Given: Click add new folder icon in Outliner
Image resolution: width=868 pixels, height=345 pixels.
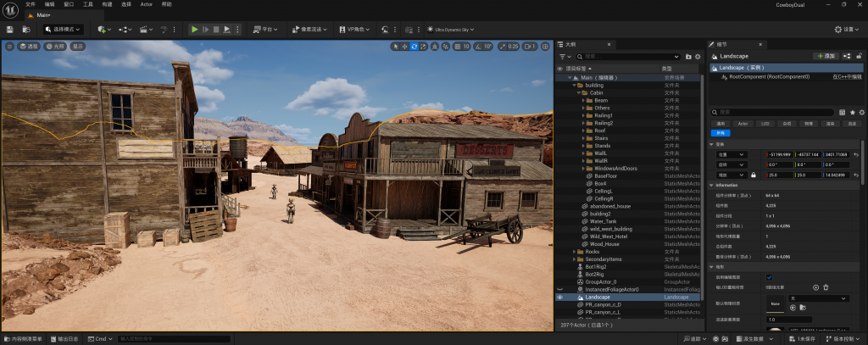Looking at the screenshot, I should (688, 56).
